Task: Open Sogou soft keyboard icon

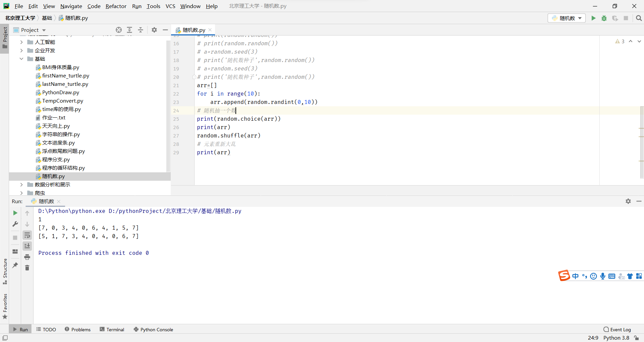Action: [612, 276]
